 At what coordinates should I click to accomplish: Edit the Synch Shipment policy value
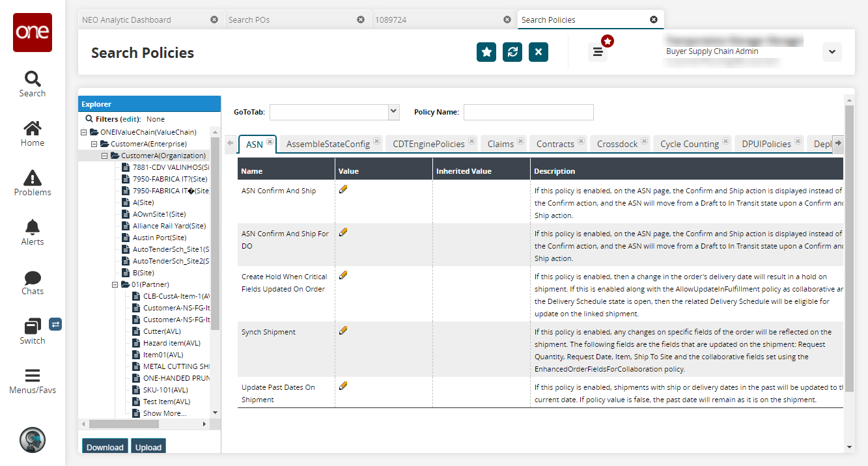click(343, 331)
